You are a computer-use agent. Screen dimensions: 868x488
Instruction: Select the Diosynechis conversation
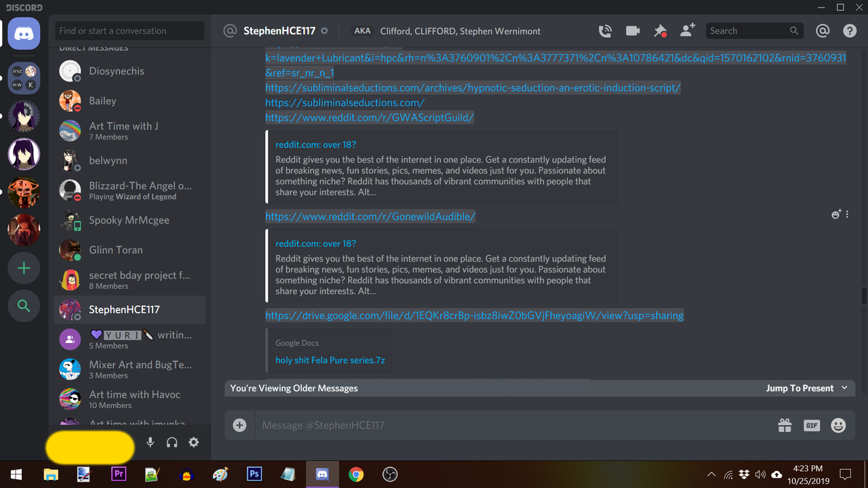(x=130, y=71)
